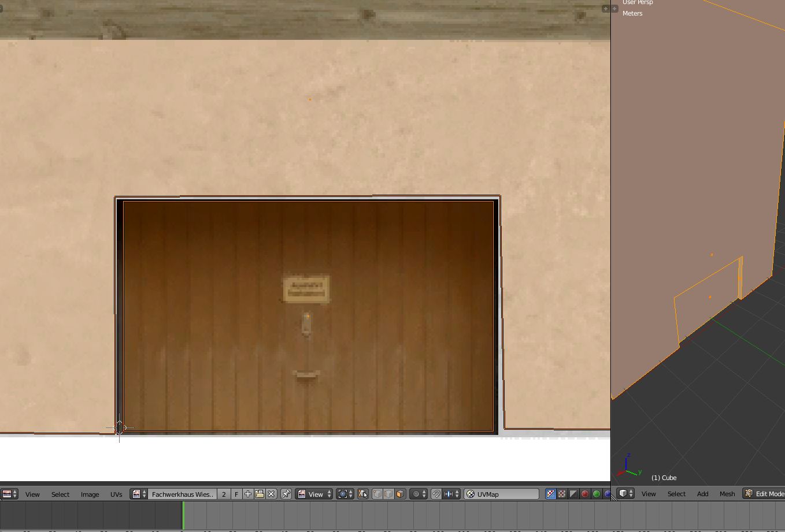
Task: Open image file with folder icon
Action: point(260,494)
